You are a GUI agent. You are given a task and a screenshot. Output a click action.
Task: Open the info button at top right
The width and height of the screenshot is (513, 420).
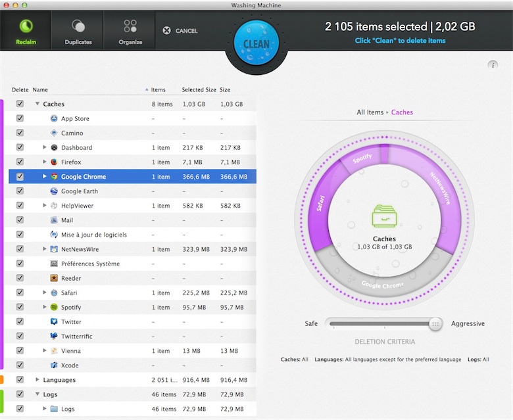pyautogui.click(x=493, y=64)
